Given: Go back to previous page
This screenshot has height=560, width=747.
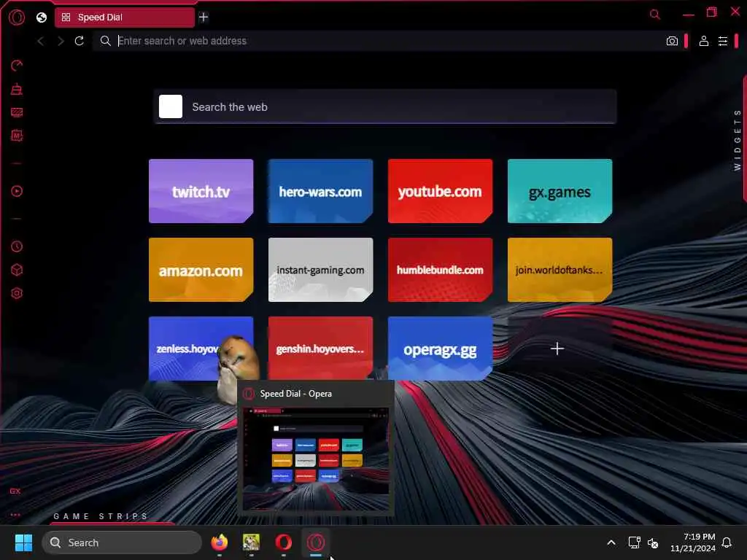Looking at the screenshot, I should click(x=41, y=41).
